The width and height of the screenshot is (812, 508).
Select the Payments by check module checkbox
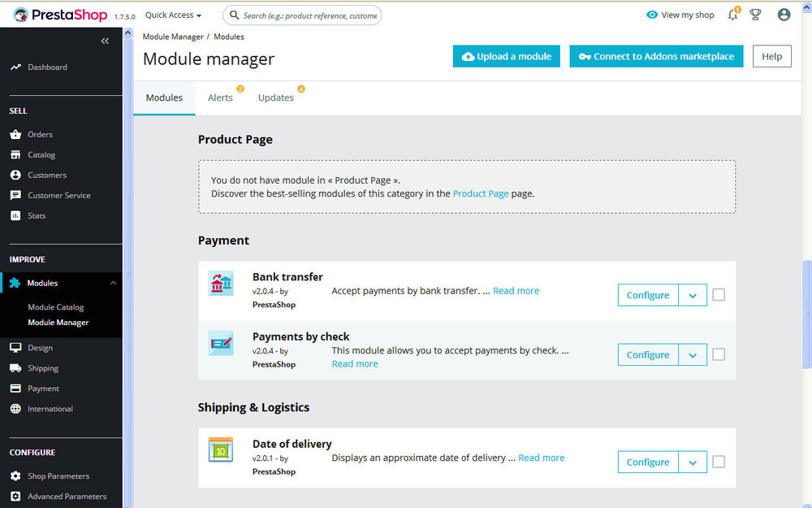[x=719, y=354]
